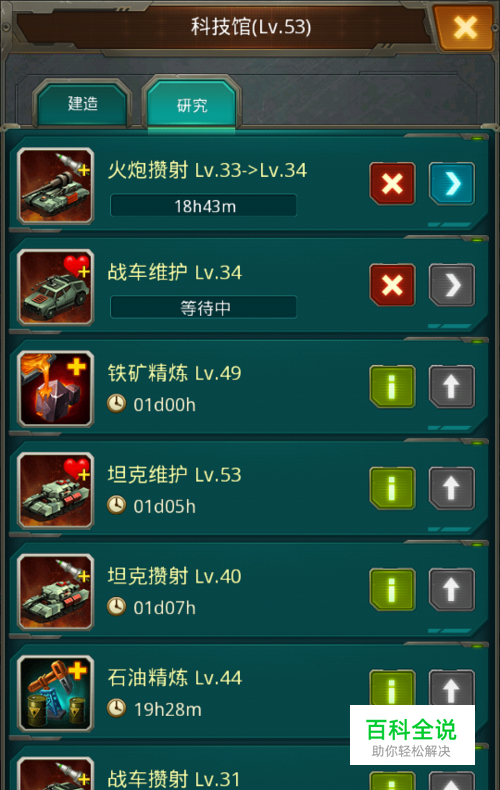The image size is (500, 790).
Task: Click the 18h43m research progress bar
Action: (204, 206)
